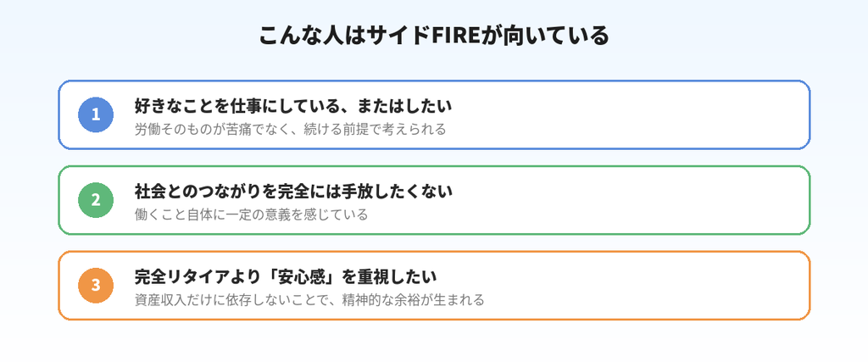Select the heading こんな人はサイドFIREが向いている
868x362 pixels.
point(434,35)
